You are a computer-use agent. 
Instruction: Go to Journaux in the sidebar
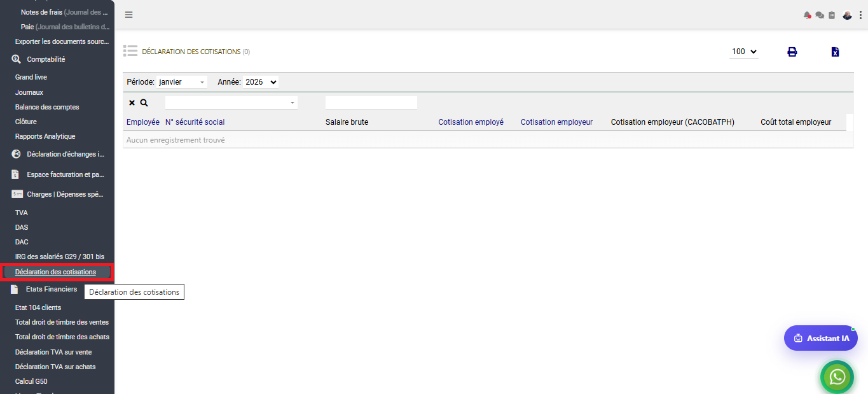click(29, 92)
